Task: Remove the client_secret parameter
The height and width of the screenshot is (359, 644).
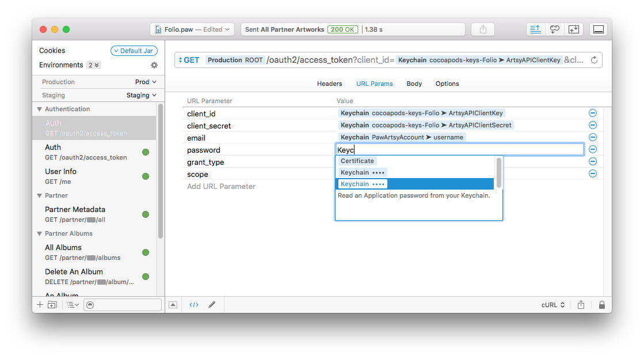Action: point(593,125)
